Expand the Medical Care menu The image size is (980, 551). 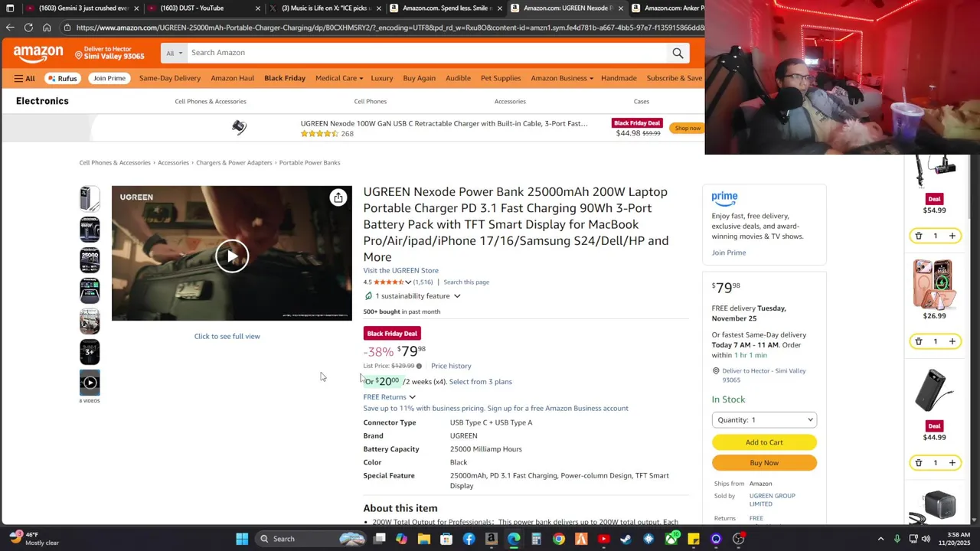(338, 78)
